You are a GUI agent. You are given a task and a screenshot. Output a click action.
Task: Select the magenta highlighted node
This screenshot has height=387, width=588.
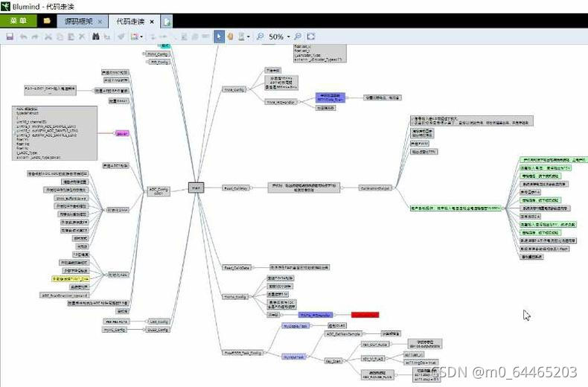pos(122,133)
